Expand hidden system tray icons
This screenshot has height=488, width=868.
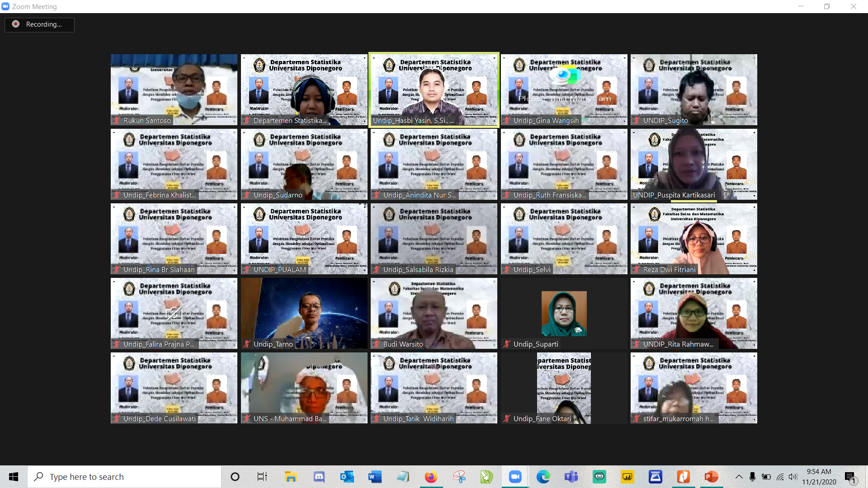pyautogui.click(x=739, y=477)
